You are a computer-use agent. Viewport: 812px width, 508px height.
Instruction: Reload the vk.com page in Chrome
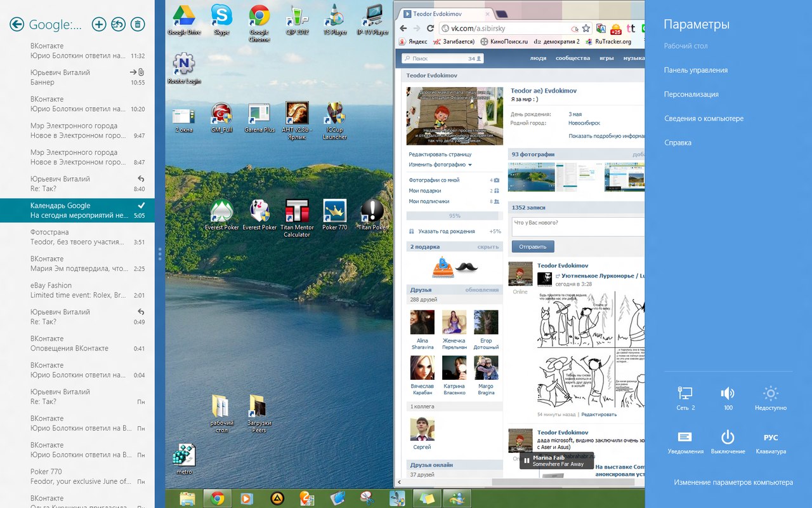[x=430, y=28]
